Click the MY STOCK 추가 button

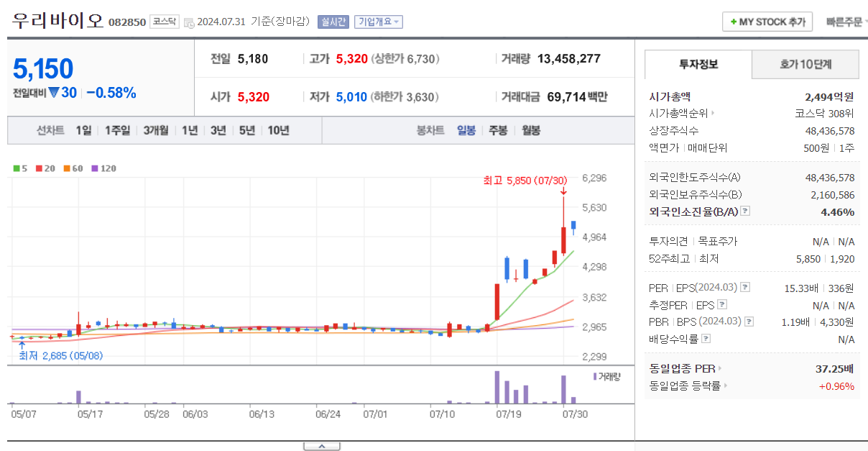pyautogui.click(x=767, y=22)
